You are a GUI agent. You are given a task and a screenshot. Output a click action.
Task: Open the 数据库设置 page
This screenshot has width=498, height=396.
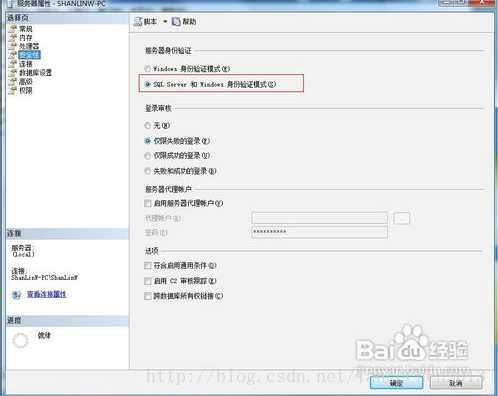[x=35, y=73]
